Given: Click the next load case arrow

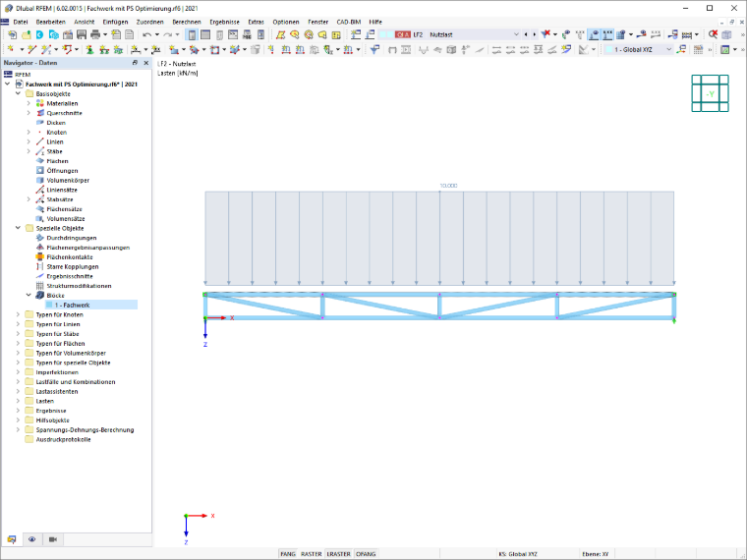Looking at the screenshot, I should pos(534,34).
